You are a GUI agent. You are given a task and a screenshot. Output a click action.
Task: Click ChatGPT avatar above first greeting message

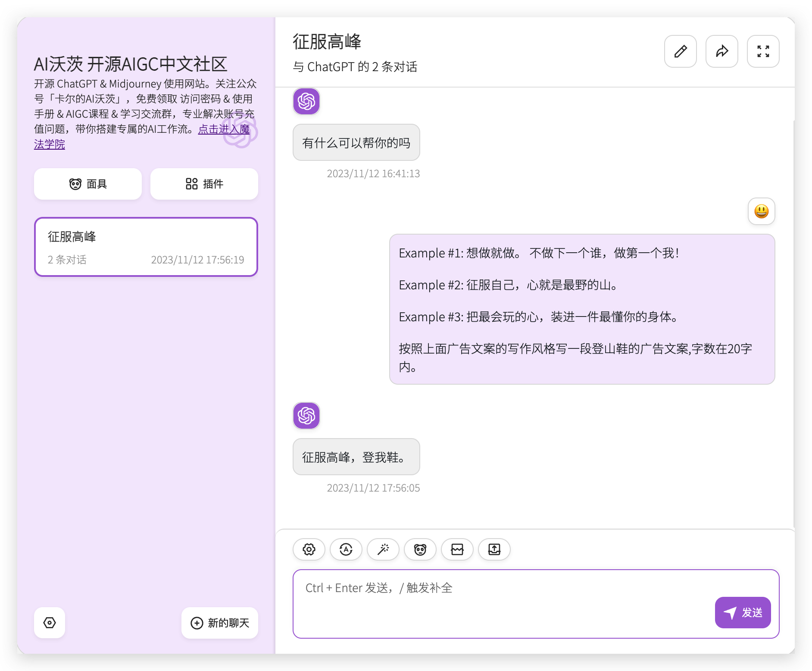click(x=306, y=101)
